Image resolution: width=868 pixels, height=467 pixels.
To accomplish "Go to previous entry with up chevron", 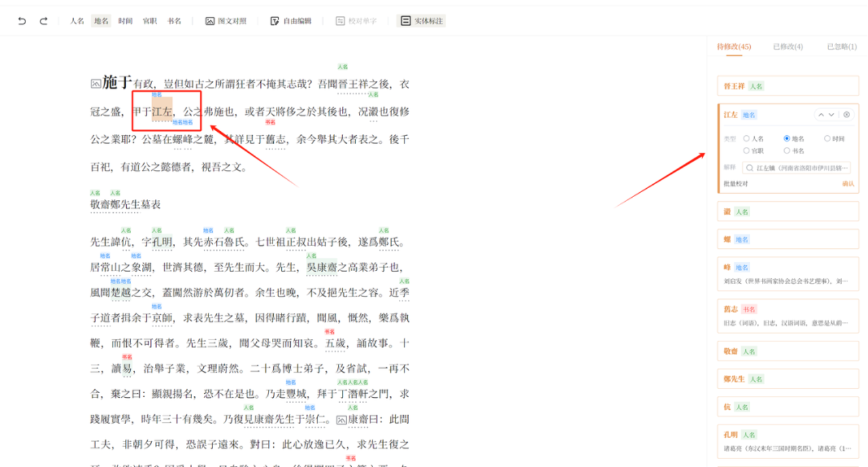I will pyautogui.click(x=821, y=115).
